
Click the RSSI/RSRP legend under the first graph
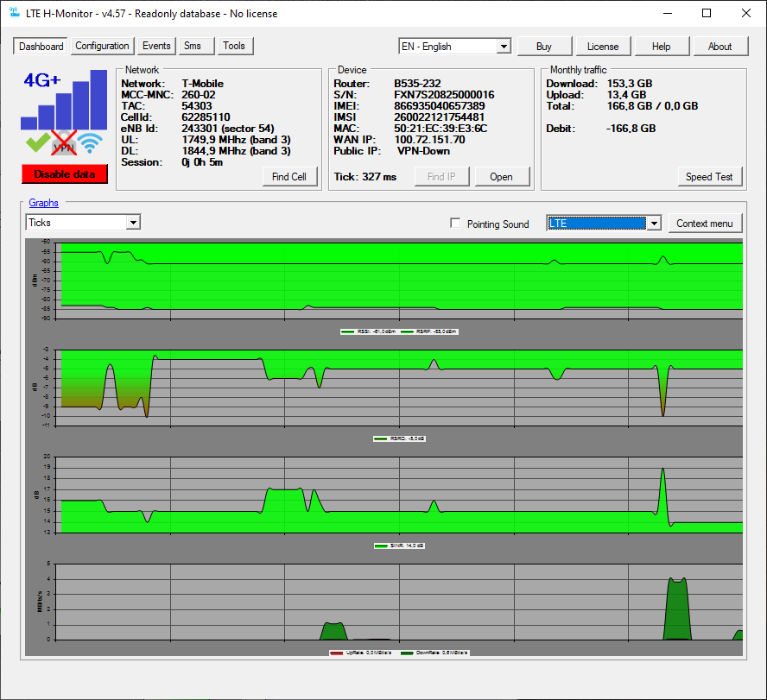point(399,331)
